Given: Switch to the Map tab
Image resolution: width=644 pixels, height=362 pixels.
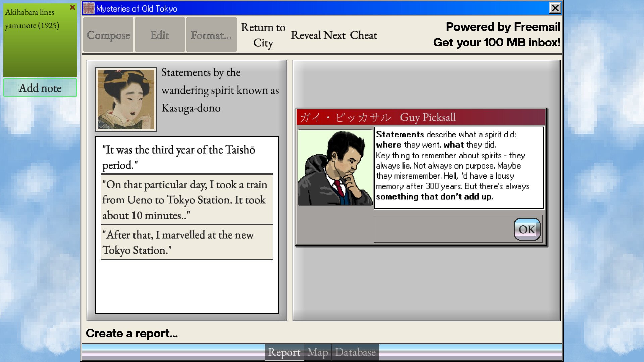Looking at the screenshot, I should tap(318, 352).
